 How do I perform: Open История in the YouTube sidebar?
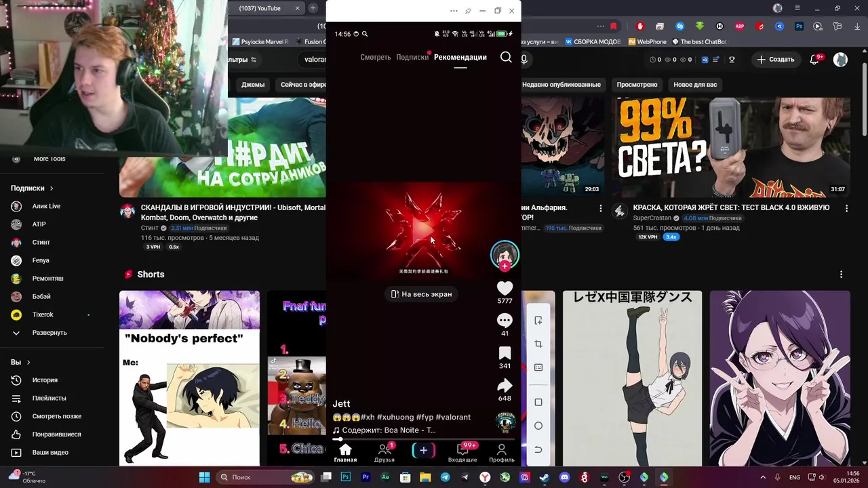tap(45, 380)
